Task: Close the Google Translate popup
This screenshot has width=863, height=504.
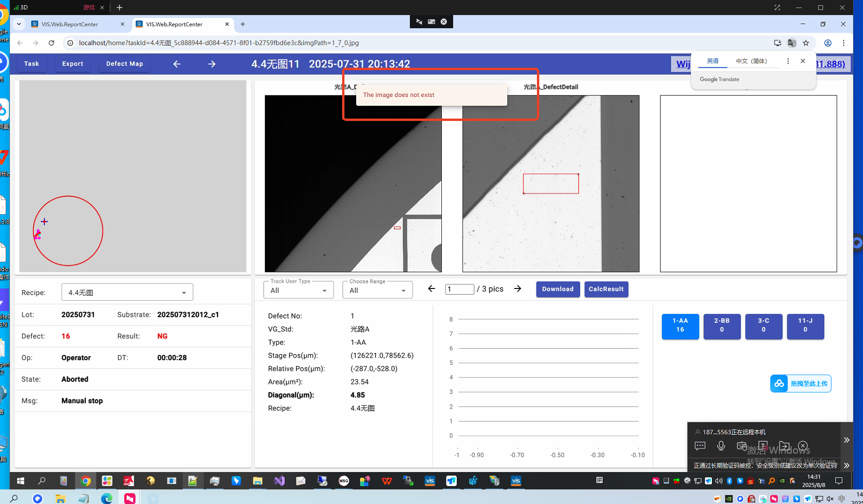Action: tap(803, 61)
